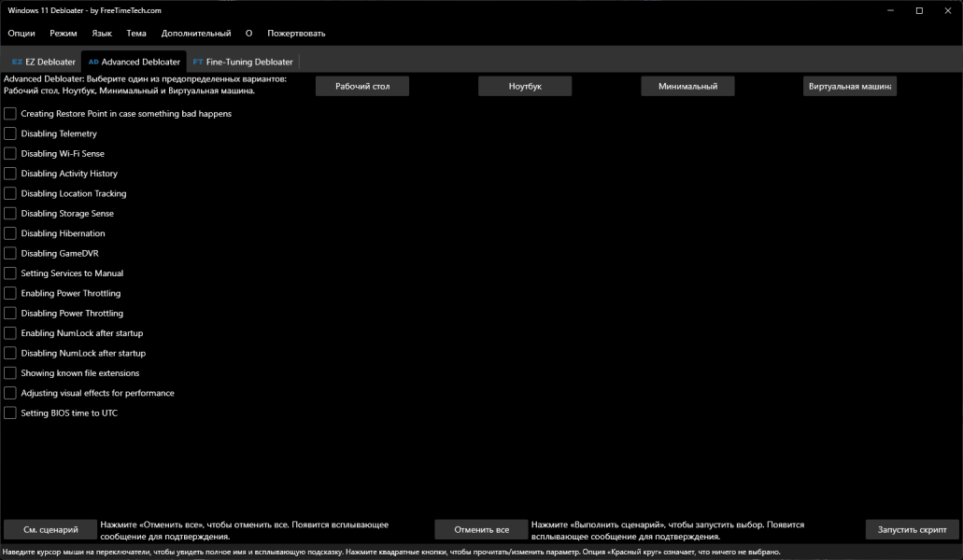Enable Creating Restore Point checkbox

10,114
